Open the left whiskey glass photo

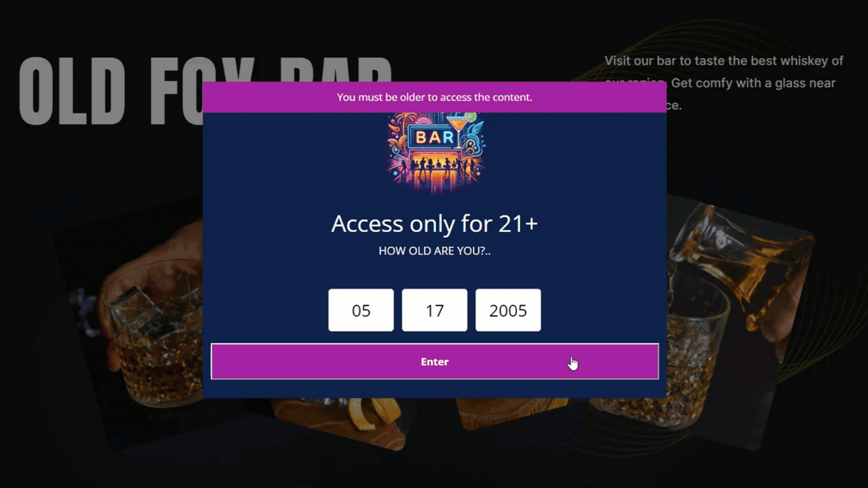(x=127, y=325)
